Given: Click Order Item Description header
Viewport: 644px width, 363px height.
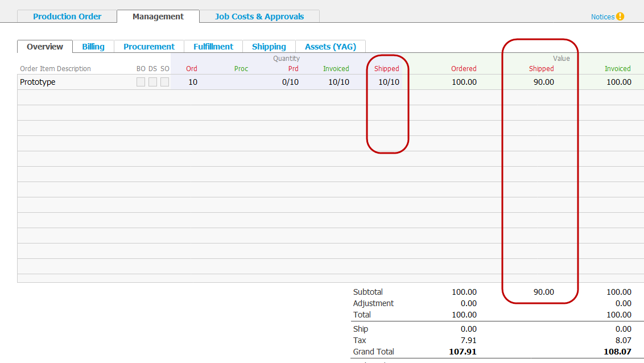Looking at the screenshot, I should pos(55,69).
